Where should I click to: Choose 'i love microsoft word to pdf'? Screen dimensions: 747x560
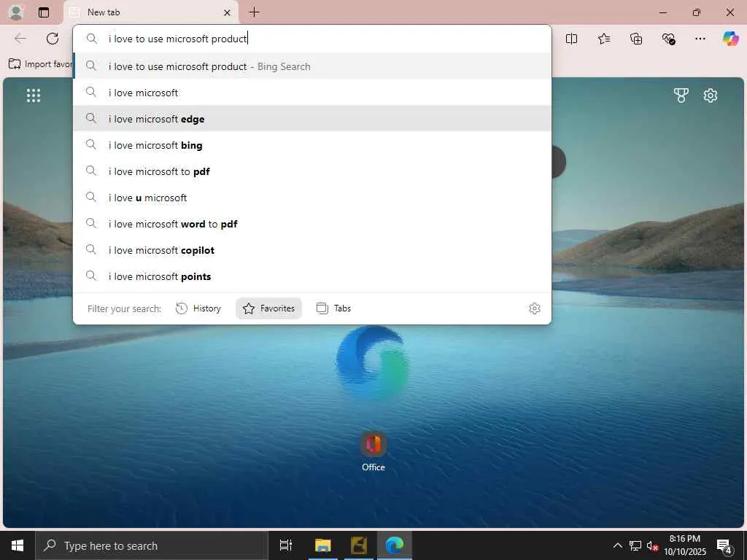pos(312,223)
